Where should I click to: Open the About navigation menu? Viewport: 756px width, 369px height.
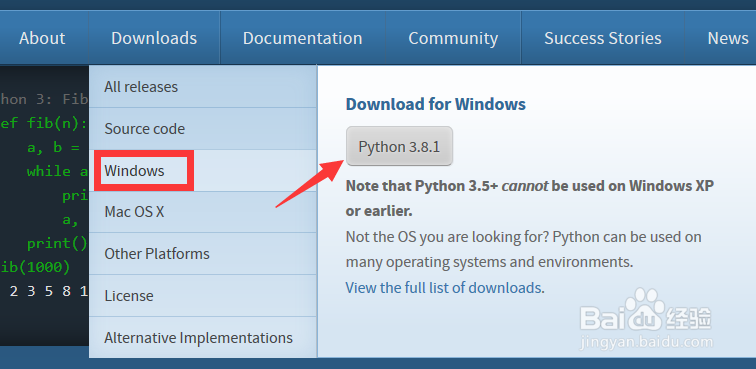pos(42,38)
